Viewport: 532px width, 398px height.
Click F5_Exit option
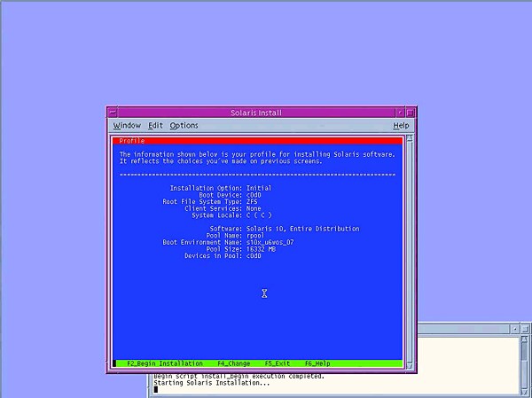coord(278,363)
